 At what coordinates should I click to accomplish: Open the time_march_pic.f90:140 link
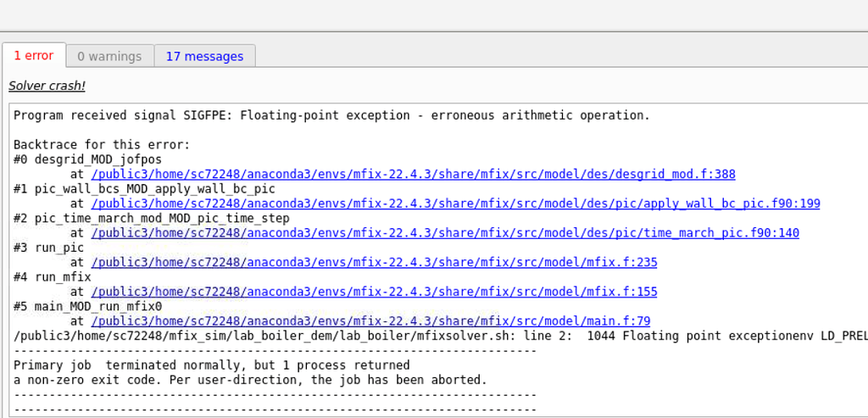pos(445,233)
